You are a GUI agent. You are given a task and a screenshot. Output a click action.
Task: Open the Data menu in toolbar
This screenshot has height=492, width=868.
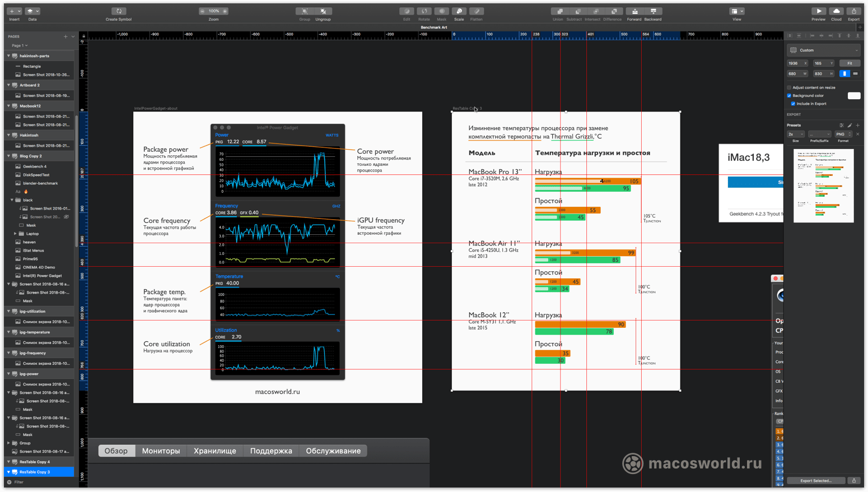pyautogui.click(x=32, y=11)
